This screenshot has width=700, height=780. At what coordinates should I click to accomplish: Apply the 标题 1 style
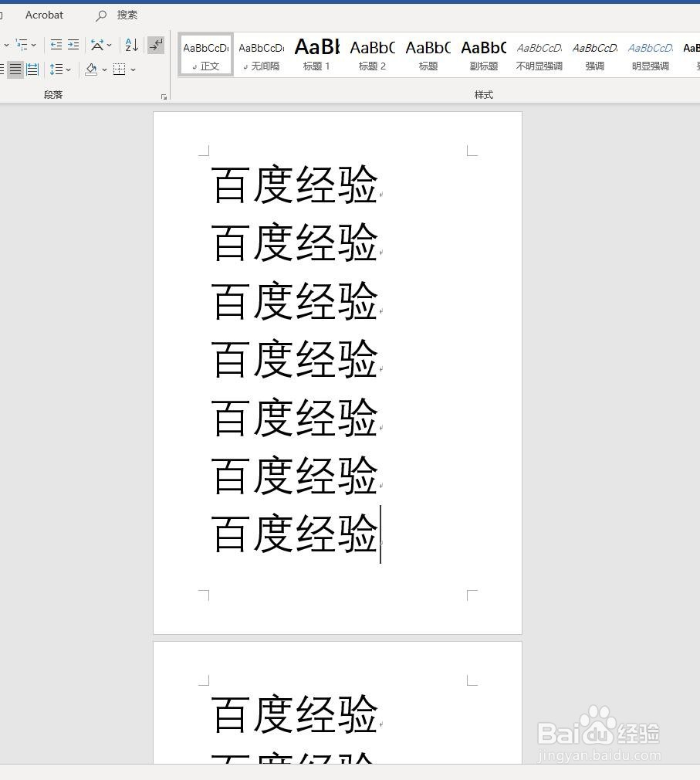(316, 55)
